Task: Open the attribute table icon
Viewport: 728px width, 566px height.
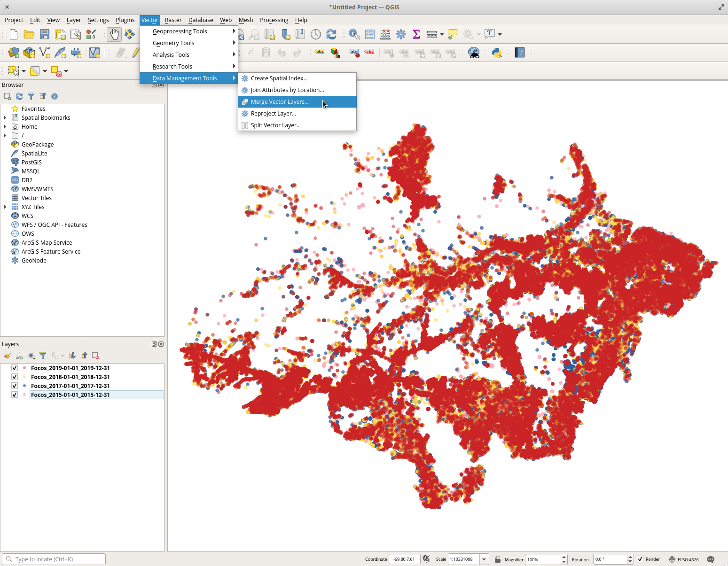Action: click(x=370, y=34)
